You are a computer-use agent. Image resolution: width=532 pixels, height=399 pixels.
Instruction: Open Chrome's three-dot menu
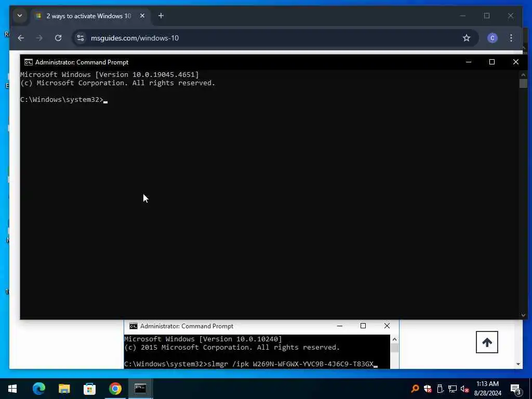(x=511, y=38)
